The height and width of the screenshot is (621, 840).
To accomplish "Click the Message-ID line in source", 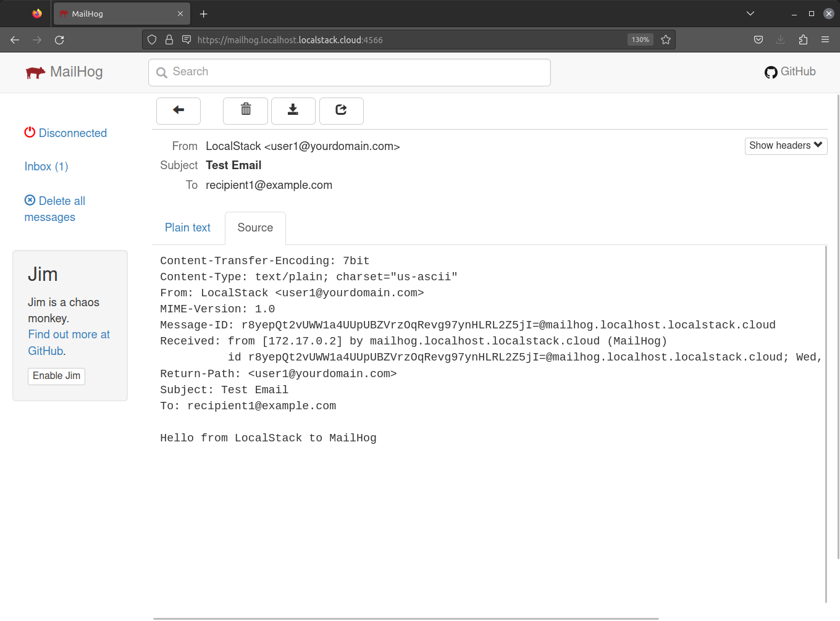I will pyautogui.click(x=468, y=325).
